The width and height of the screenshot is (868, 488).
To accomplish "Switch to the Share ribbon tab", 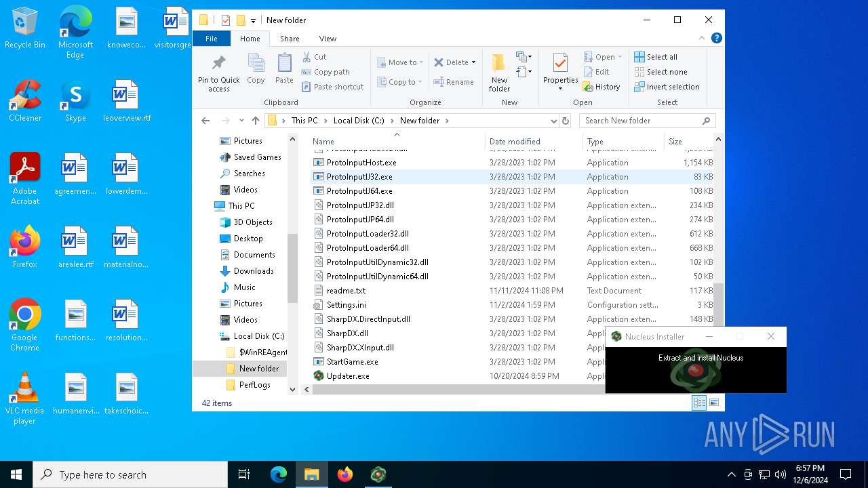I will point(290,39).
